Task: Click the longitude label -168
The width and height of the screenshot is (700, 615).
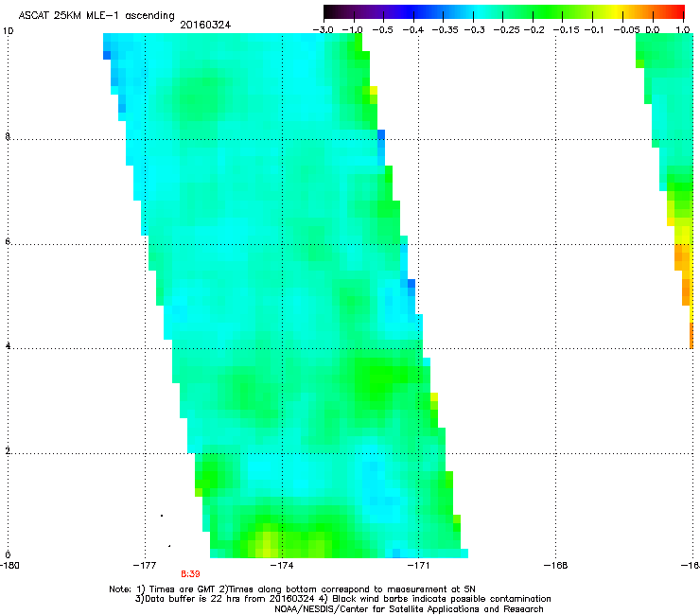Action: [x=555, y=566]
